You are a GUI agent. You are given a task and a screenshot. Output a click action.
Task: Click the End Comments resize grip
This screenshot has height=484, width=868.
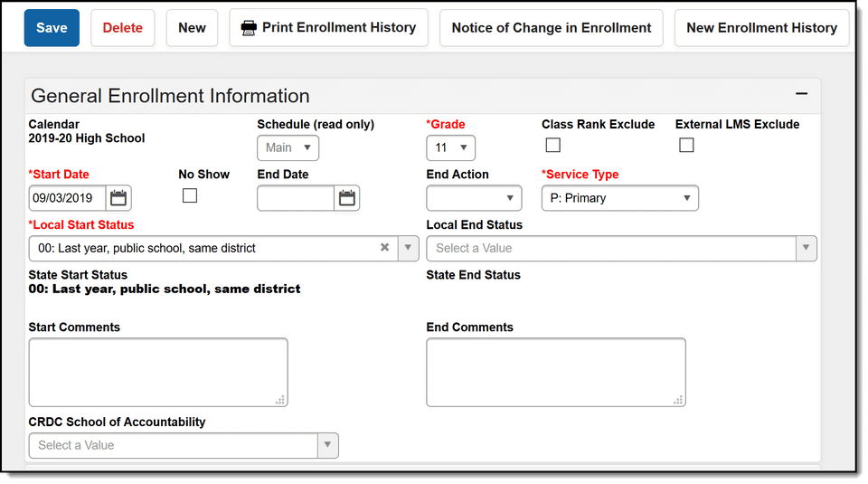pos(679,400)
